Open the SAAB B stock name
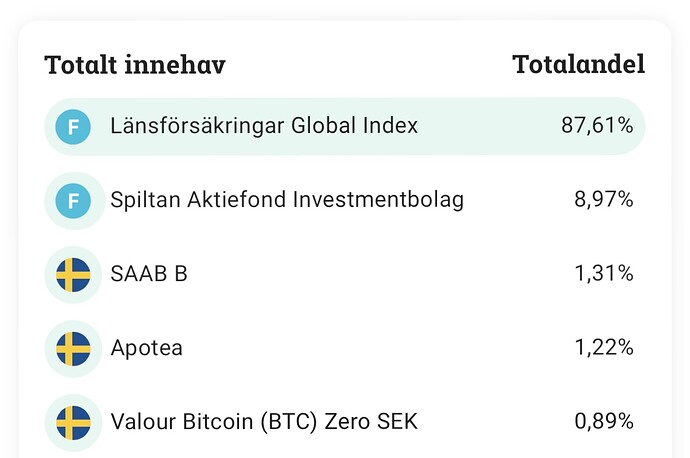The width and height of the screenshot is (690, 458). click(149, 274)
